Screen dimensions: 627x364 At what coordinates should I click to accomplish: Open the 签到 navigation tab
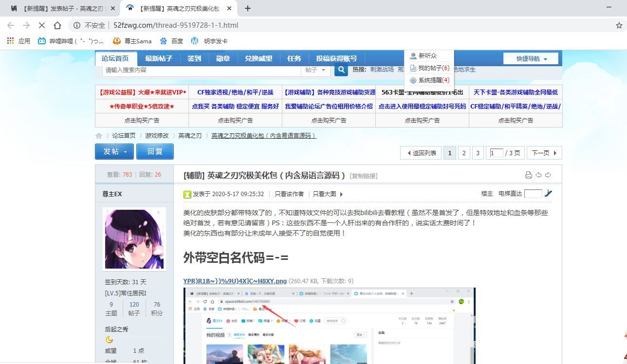point(194,58)
